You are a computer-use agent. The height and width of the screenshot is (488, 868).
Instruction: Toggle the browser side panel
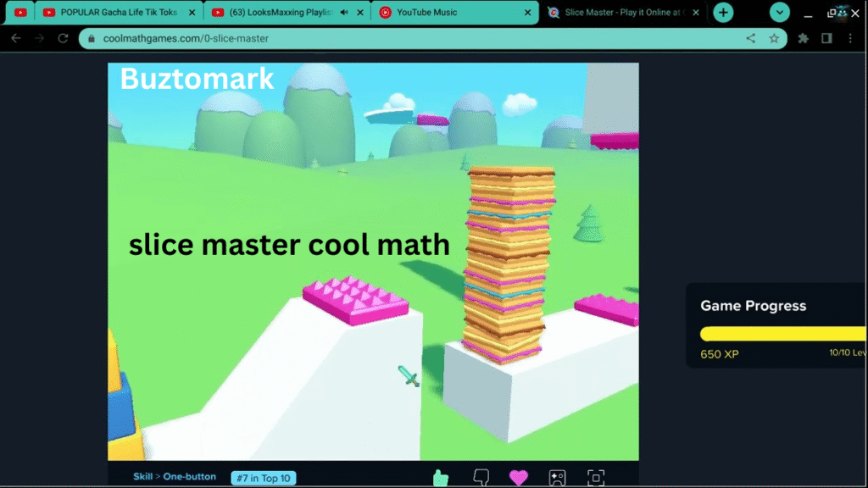click(826, 38)
